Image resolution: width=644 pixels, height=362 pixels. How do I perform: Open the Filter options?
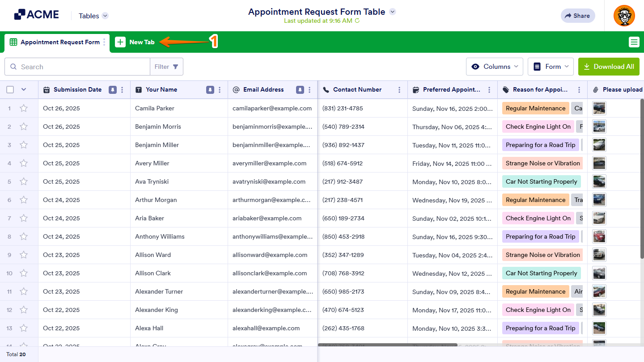click(166, 67)
